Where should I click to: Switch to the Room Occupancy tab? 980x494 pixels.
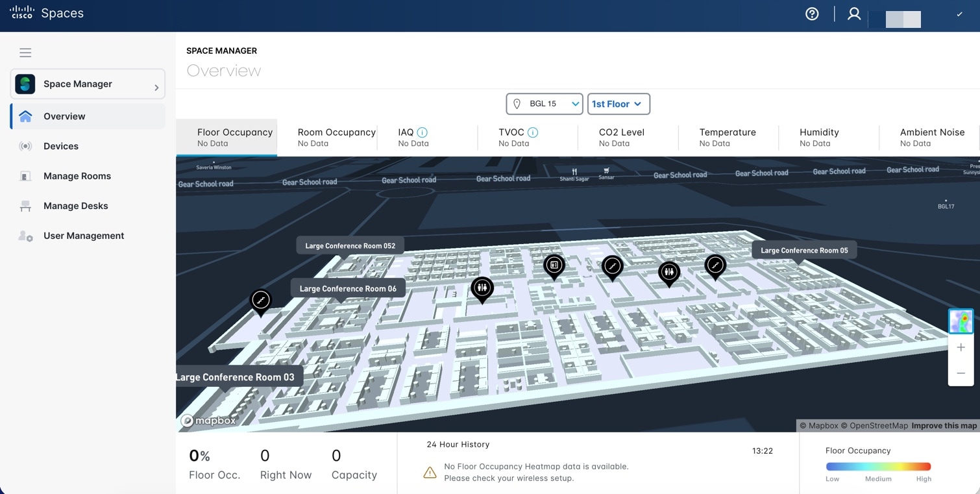327,137
